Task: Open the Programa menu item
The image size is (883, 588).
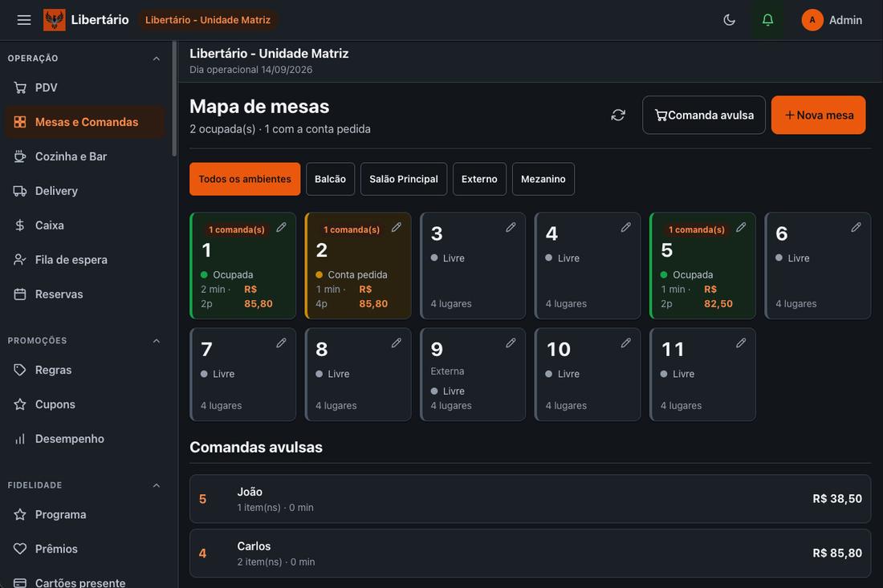Action: [84, 514]
